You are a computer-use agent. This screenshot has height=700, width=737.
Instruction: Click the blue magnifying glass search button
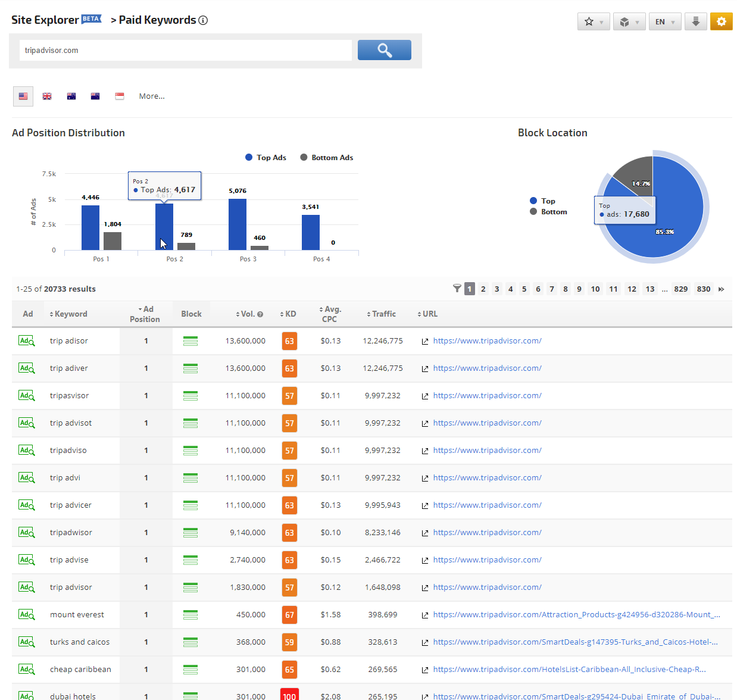tap(384, 50)
